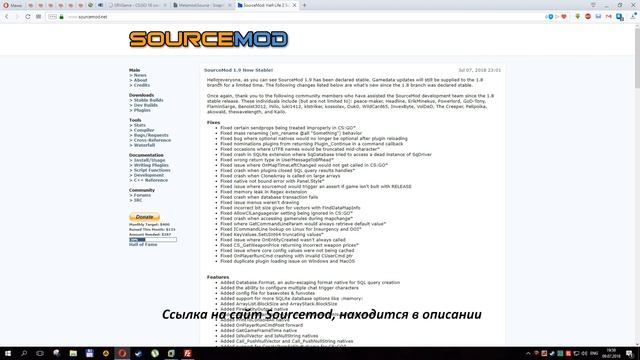640x360 pixels.
Task: Open the Gmail extension icon
Action: [x=609, y=17]
